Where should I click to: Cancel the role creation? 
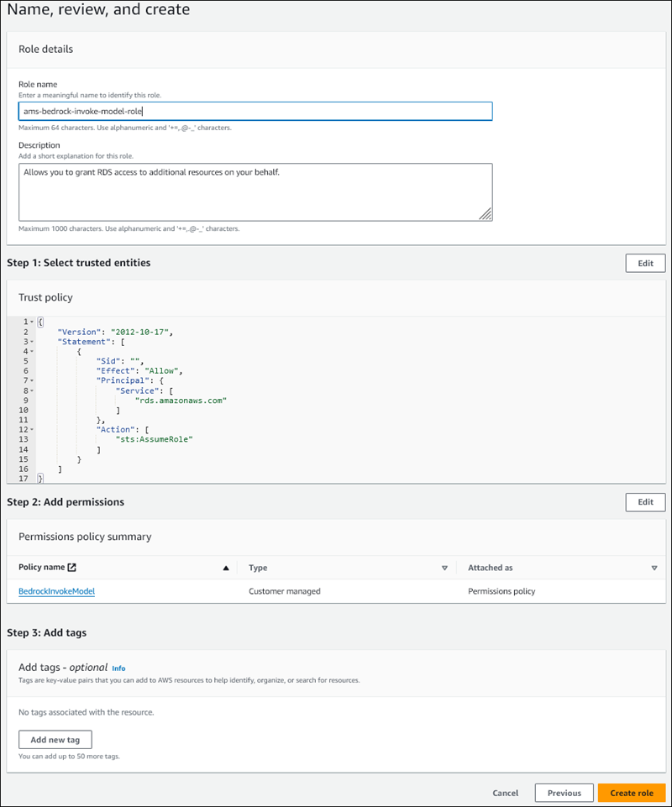click(505, 792)
